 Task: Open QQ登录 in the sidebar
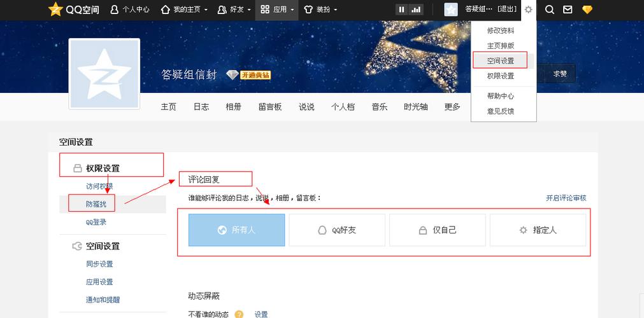pos(96,222)
